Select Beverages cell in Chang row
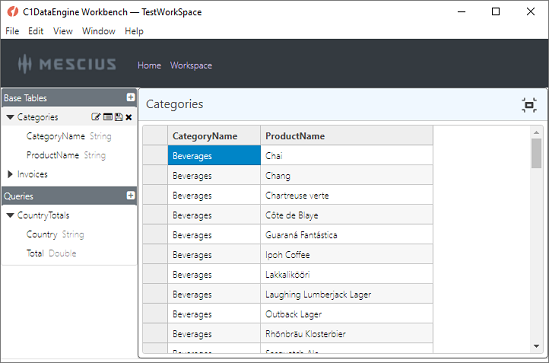The height and width of the screenshot is (363, 549). pyautogui.click(x=214, y=175)
